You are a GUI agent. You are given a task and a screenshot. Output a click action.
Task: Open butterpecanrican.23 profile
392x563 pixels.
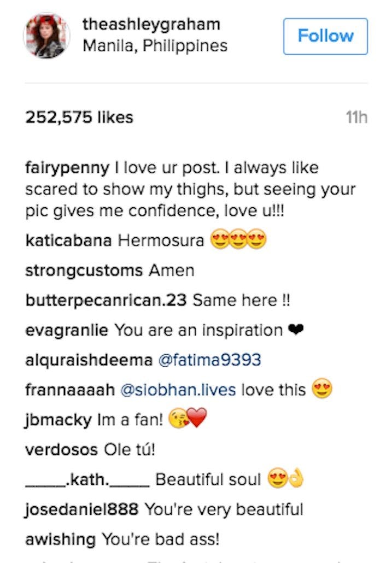(x=106, y=300)
